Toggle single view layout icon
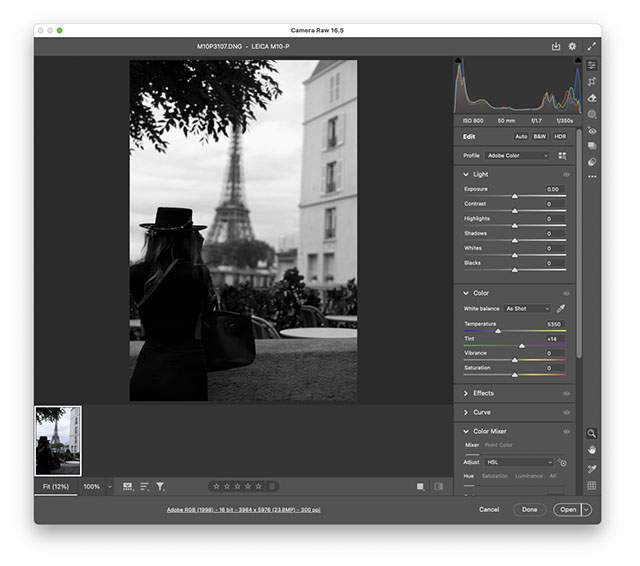The width and height of the screenshot is (640, 566). tap(420, 486)
